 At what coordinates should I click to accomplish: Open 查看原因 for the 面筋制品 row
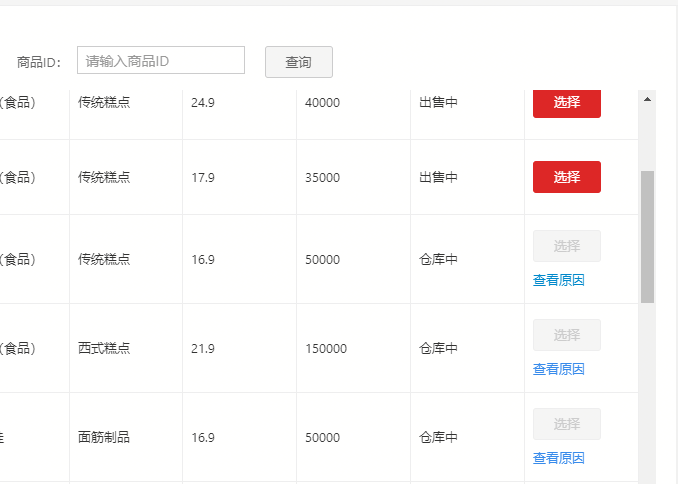coord(559,458)
